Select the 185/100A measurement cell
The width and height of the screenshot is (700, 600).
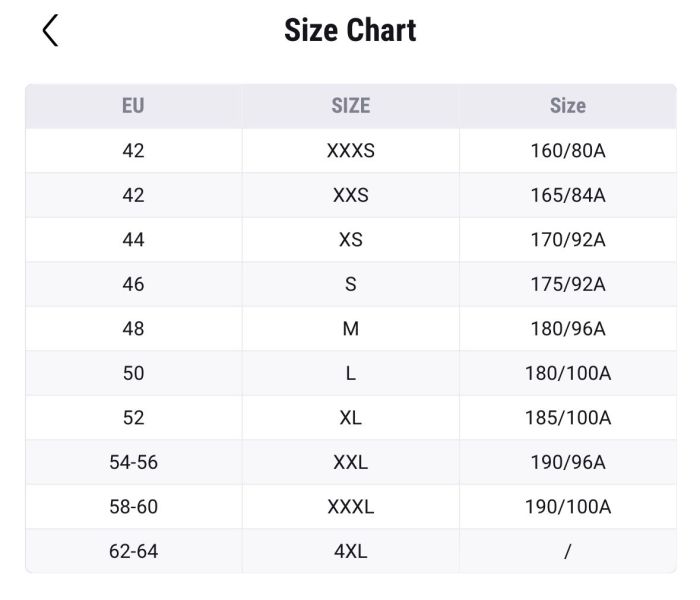pyautogui.click(x=567, y=418)
